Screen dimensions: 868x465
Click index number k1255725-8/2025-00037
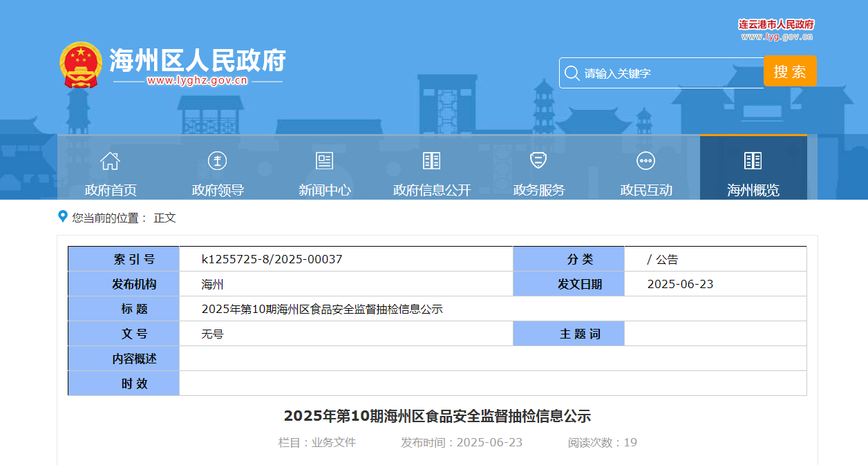click(x=272, y=260)
